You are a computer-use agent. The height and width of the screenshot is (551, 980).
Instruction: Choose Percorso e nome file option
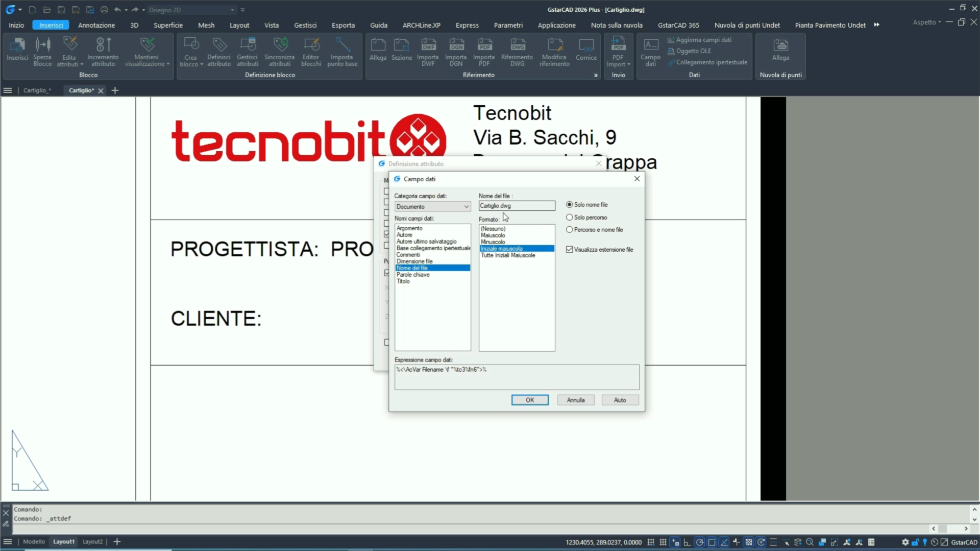tap(595, 230)
